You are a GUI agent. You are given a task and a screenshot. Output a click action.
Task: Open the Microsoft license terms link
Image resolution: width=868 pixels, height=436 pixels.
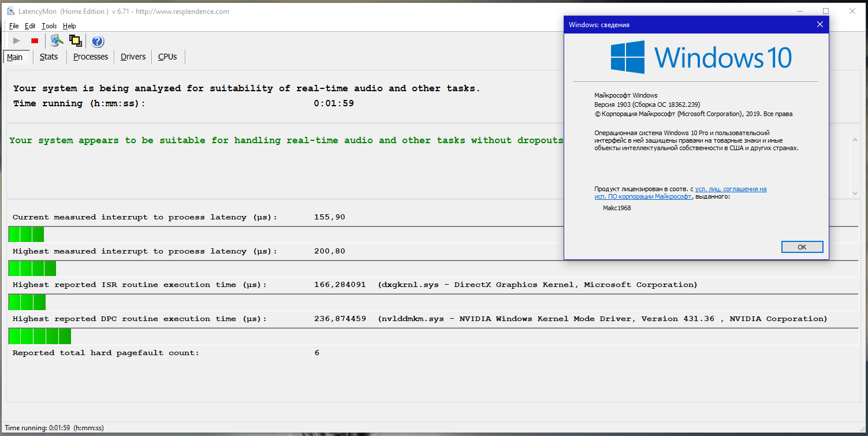(x=731, y=189)
